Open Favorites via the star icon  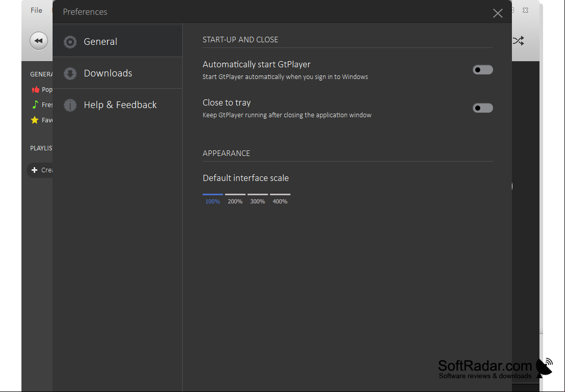coord(35,120)
